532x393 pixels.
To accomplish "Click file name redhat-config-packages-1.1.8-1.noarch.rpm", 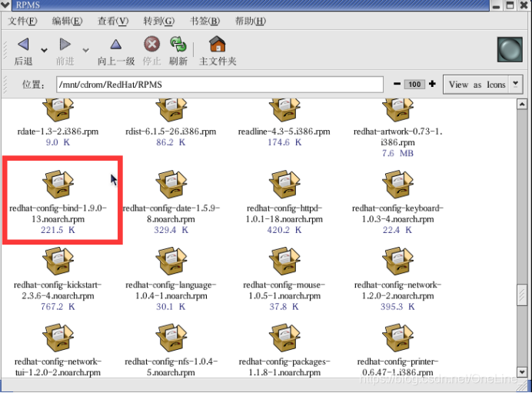I will pos(284,367).
